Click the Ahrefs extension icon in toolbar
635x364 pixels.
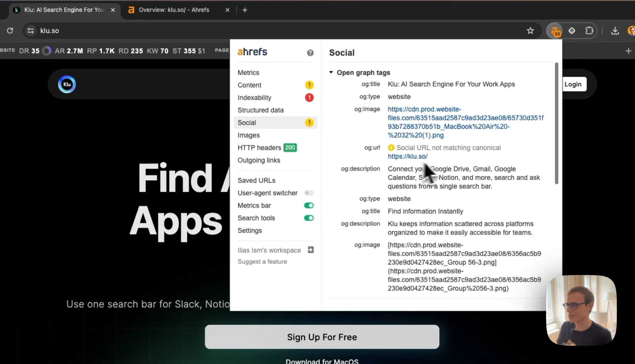point(555,31)
